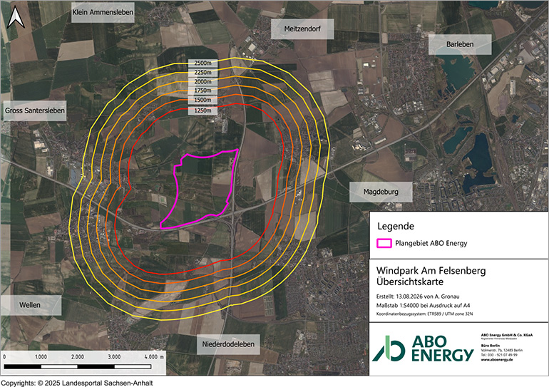Click the 2500m distance ring label

pos(202,63)
